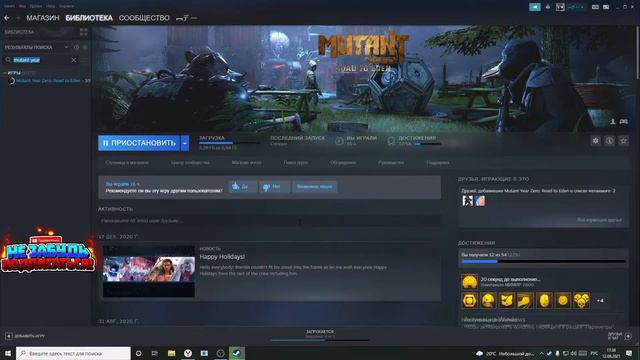Click the library home БИБЛИОТЕКА header
The height and width of the screenshot is (360, 640).
pyautogui.click(x=19, y=32)
